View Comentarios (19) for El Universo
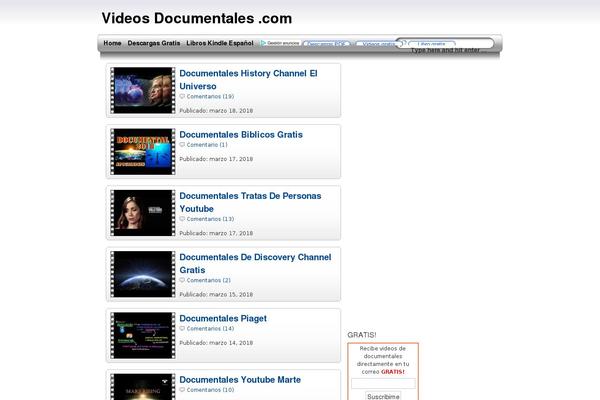The width and height of the screenshot is (600, 400). tap(210, 96)
